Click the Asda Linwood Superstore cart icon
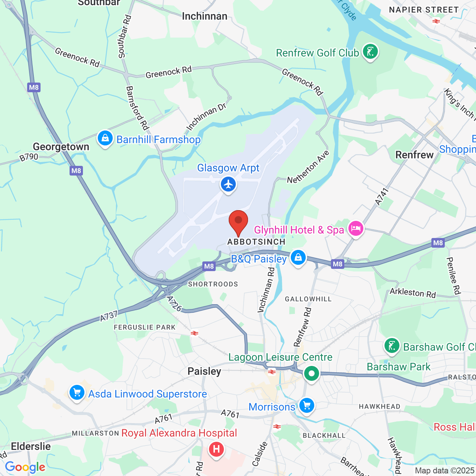The image size is (476, 476). (77, 393)
